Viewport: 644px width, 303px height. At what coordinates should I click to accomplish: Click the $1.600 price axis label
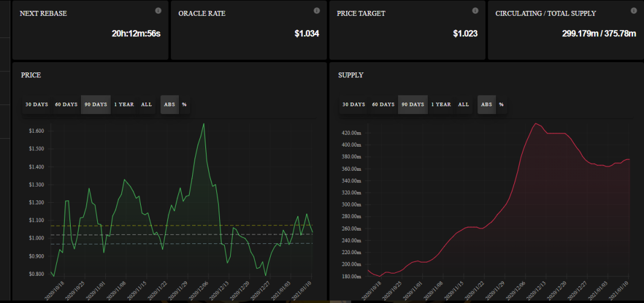coord(36,132)
